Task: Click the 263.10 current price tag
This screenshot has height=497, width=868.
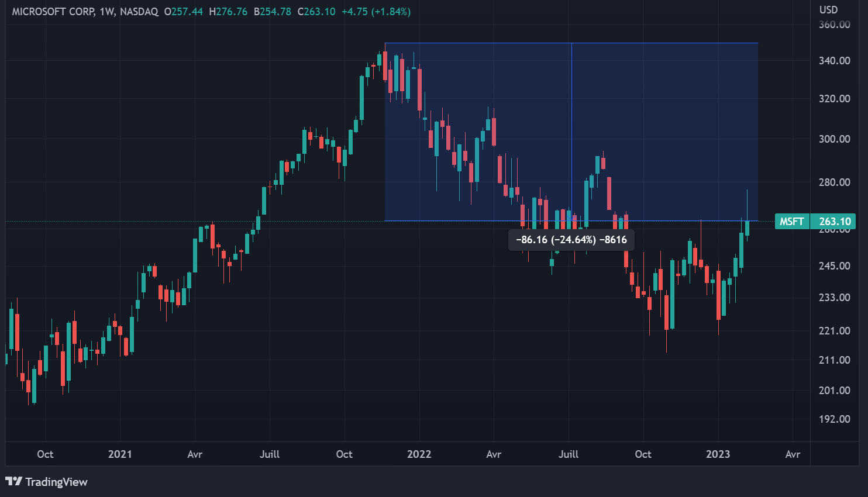Action: pyautogui.click(x=835, y=222)
